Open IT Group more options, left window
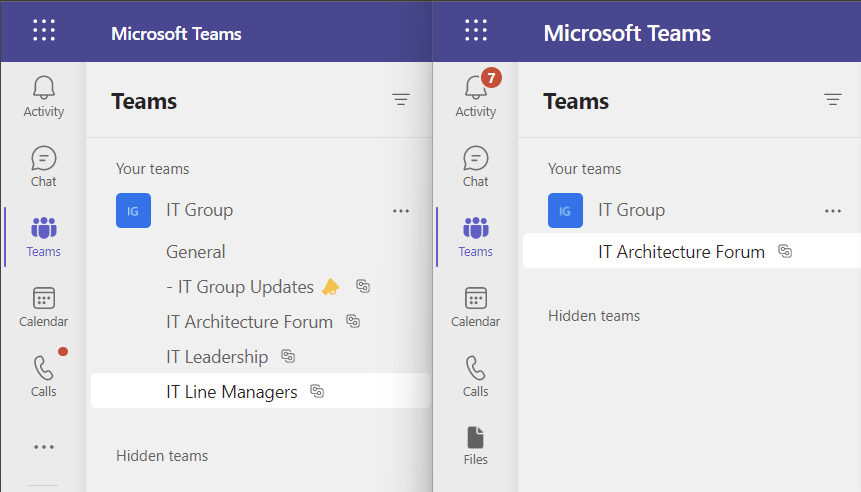The height and width of the screenshot is (492, 861). 401,211
